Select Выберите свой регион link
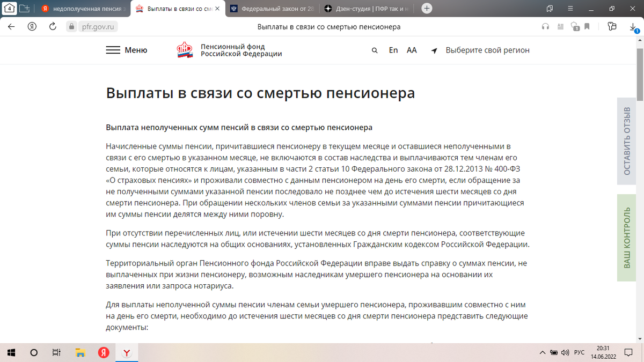The image size is (644, 362). click(x=487, y=50)
